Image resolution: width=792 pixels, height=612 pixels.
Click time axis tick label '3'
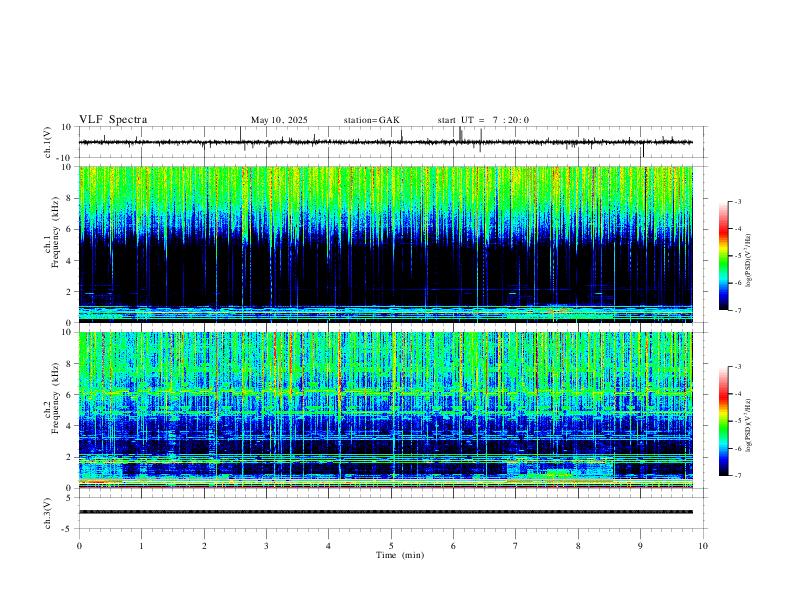point(266,546)
